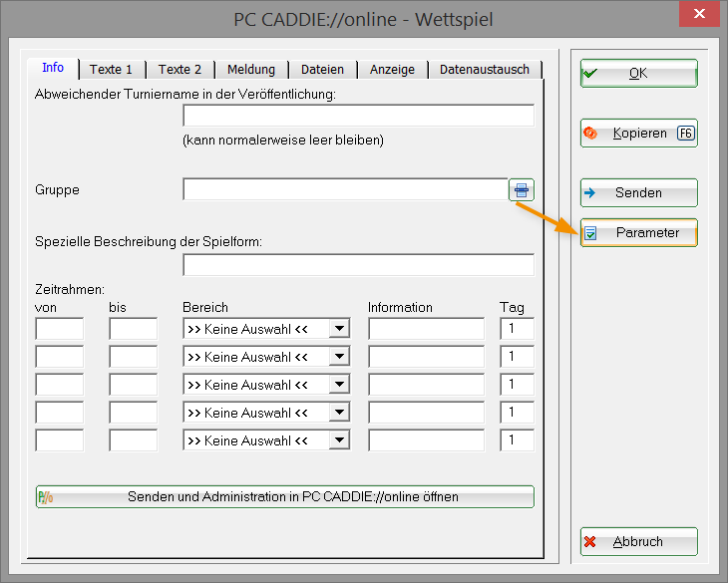This screenshot has height=583, width=728.
Task: Cancel with the Abbruch button
Action: coord(639,542)
